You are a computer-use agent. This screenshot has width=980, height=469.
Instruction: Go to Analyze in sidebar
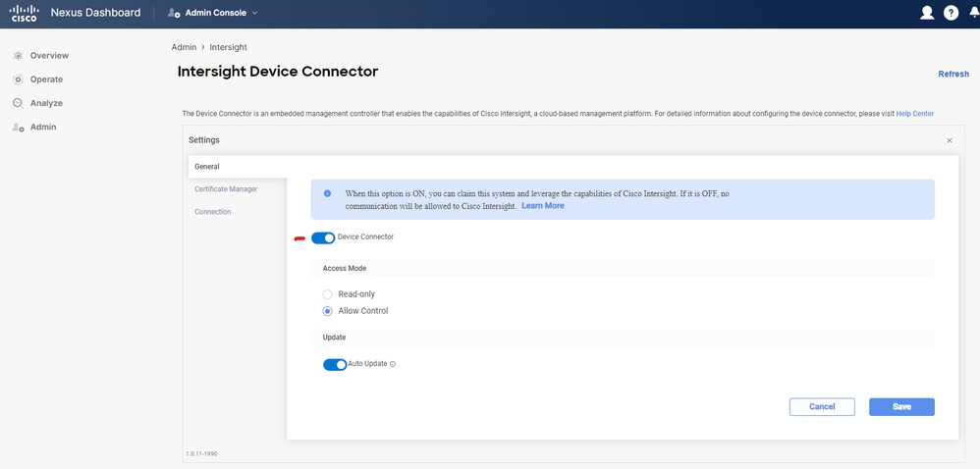pos(46,103)
